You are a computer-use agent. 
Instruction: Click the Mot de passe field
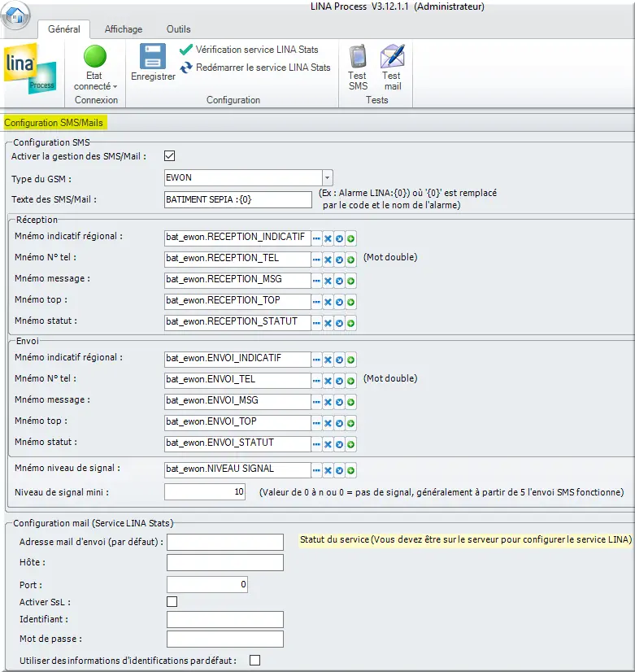pos(225,639)
